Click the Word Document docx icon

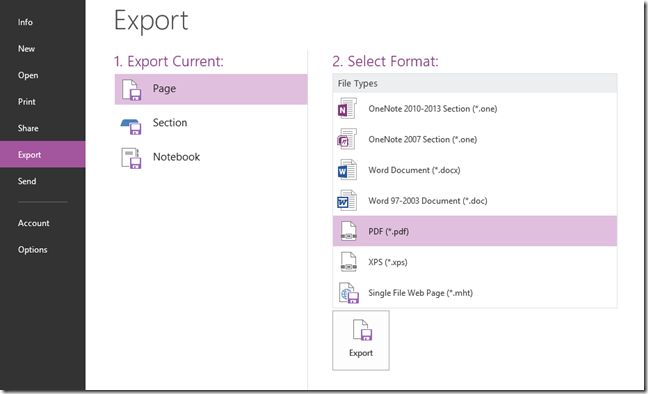[347, 170]
